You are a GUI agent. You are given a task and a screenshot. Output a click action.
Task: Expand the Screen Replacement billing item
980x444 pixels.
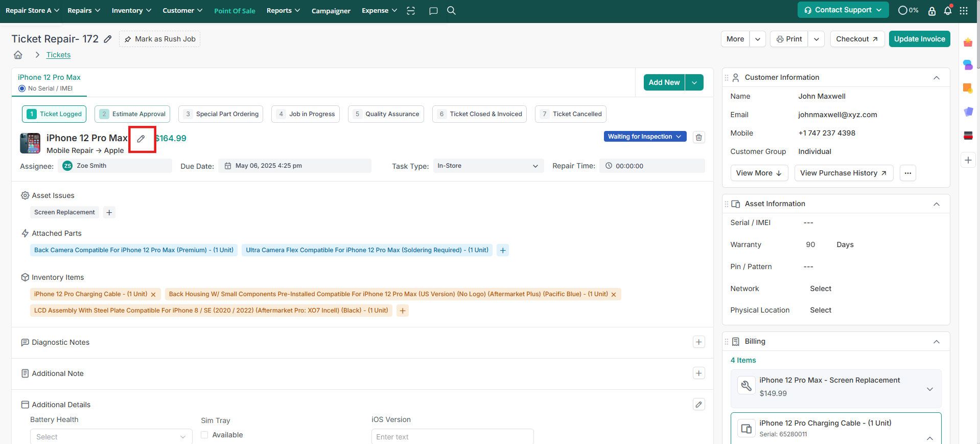click(930, 389)
